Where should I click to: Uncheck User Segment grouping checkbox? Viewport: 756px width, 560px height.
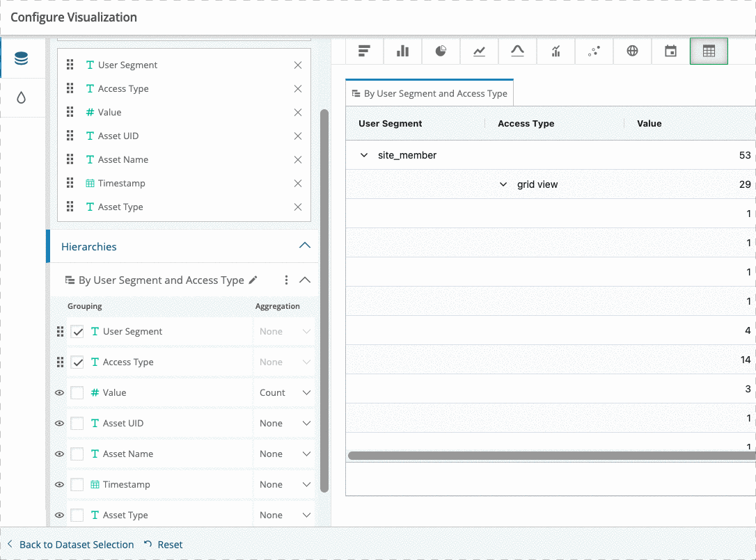pyautogui.click(x=77, y=332)
